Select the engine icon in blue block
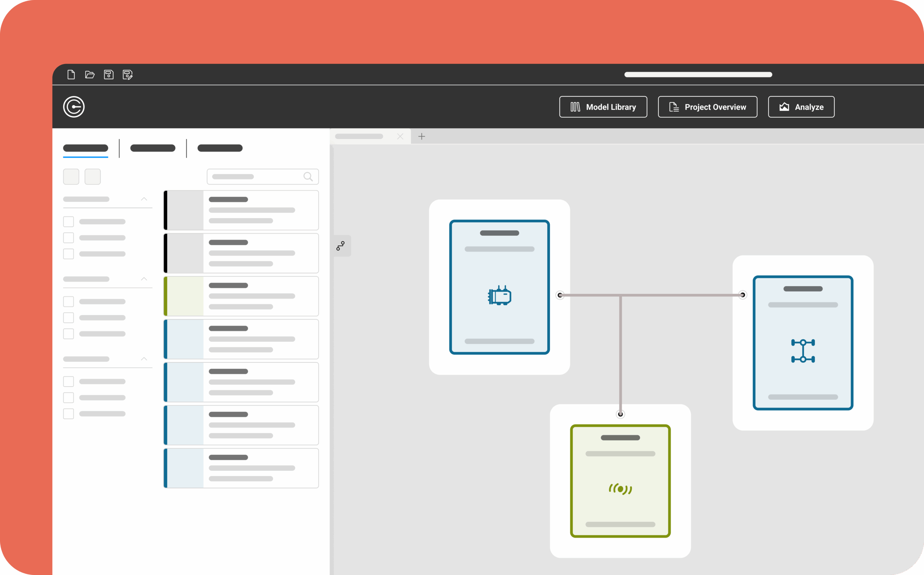Viewport: 924px width, 575px height. pos(499,296)
